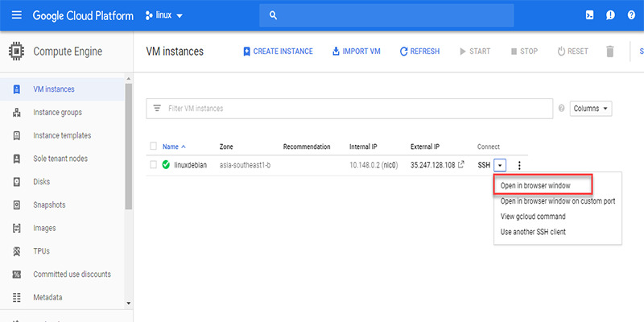Choose Open in browser window

point(535,186)
